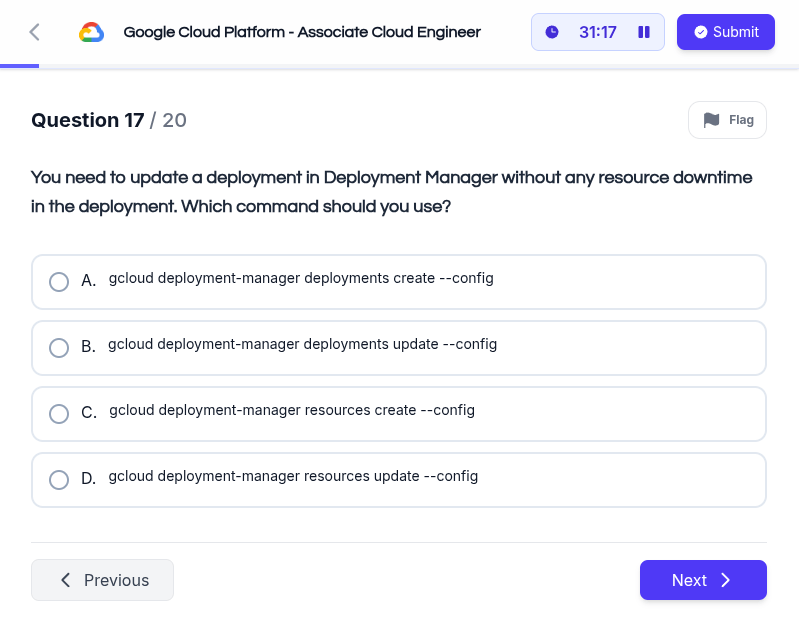Click the 31:17 timer value
799x631 pixels.
click(598, 32)
